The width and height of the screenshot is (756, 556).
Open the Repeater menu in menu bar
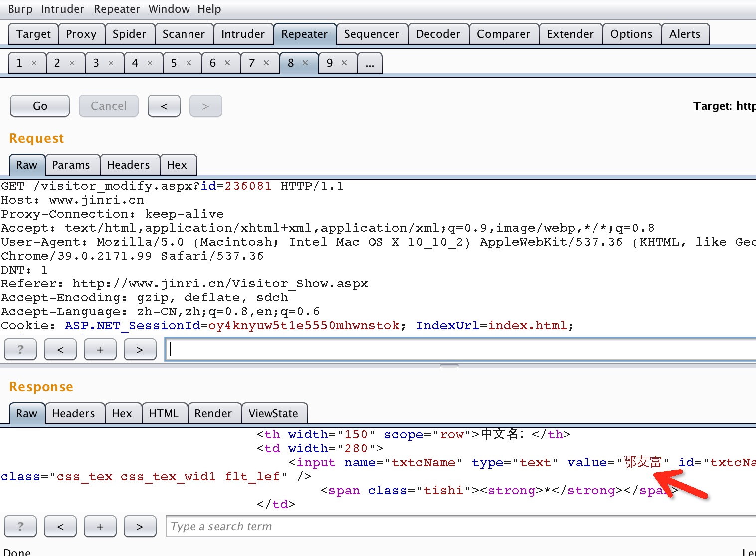point(117,9)
